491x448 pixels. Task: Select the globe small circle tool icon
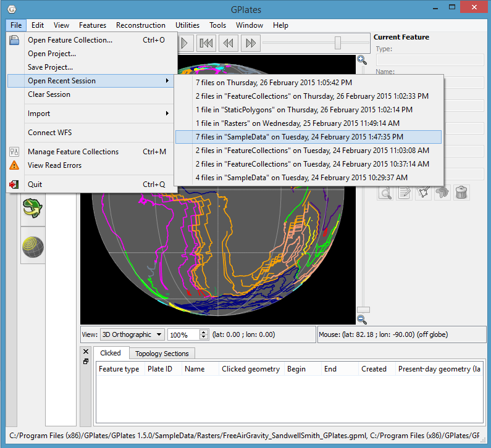click(x=33, y=247)
